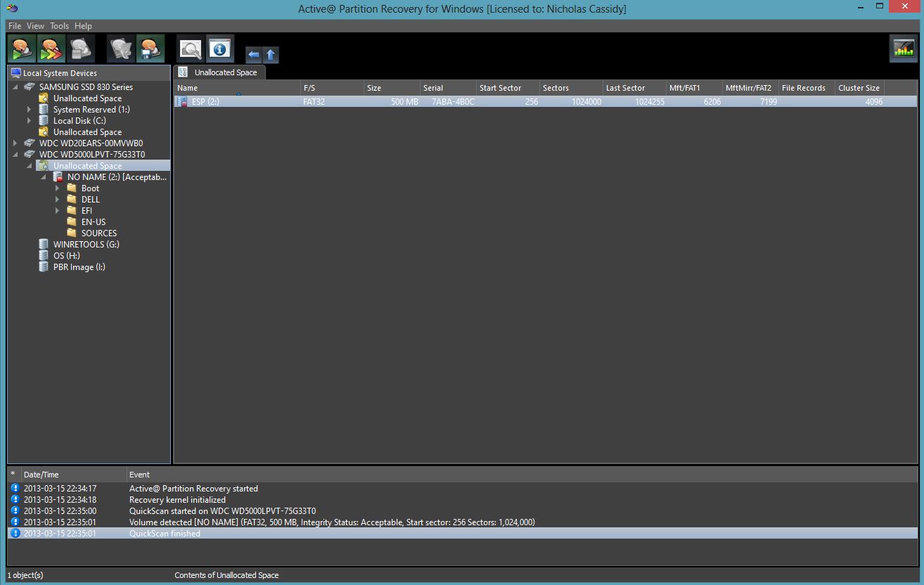Collapse the NO NAME (2:) volume node
Screen dimensions: 924x585
pos(44,177)
